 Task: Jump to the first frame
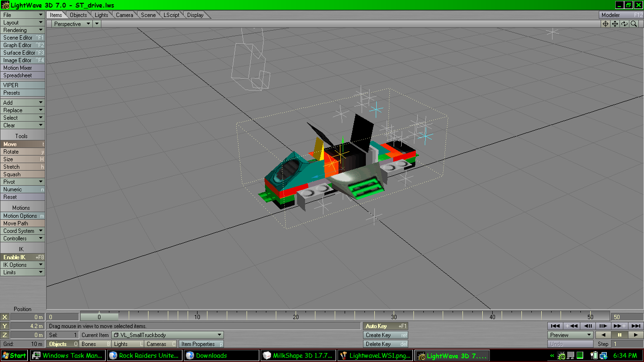click(x=555, y=326)
